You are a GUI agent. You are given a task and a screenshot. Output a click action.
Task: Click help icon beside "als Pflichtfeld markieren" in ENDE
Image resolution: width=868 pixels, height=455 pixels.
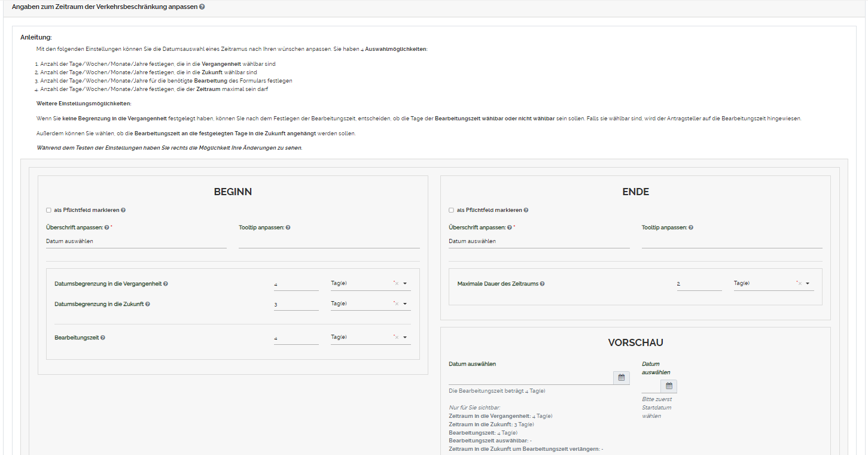(526, 210)
